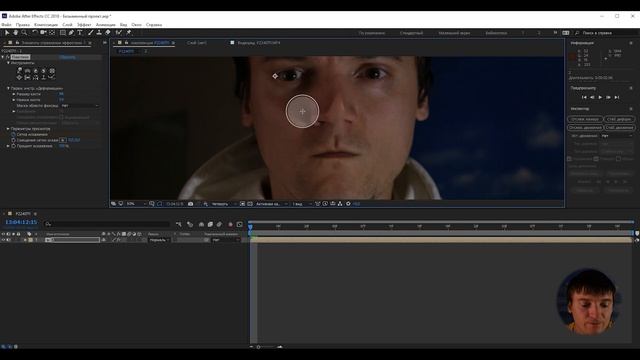Select the Eraser tool
The image size is (640, 360).
pos(108,33)
